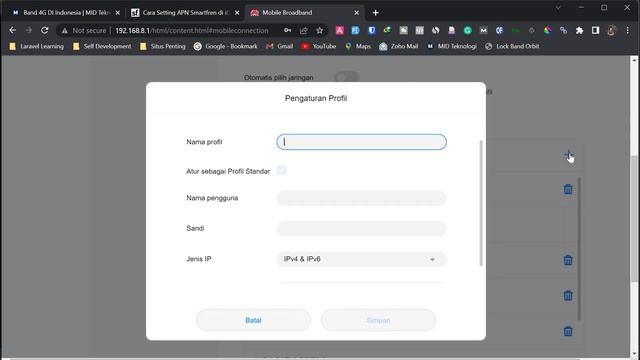Toggle the browser side panel icon

click(596, 31)
